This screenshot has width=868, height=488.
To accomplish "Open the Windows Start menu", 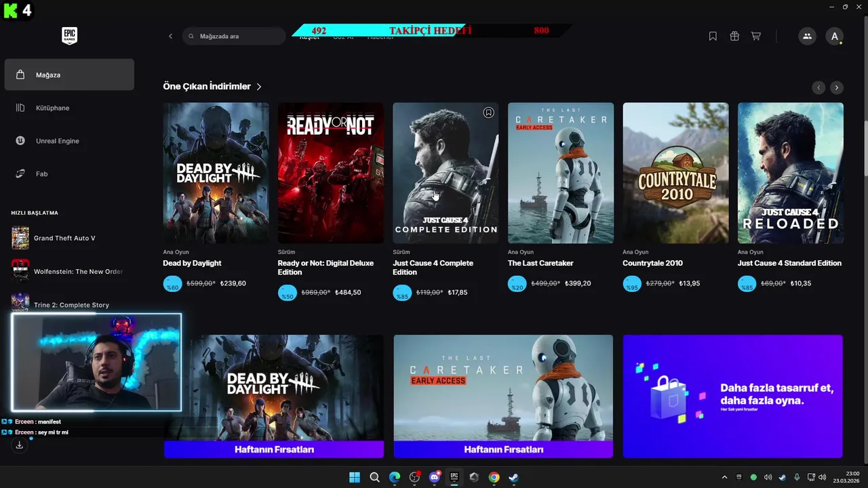I will [355, 477].
